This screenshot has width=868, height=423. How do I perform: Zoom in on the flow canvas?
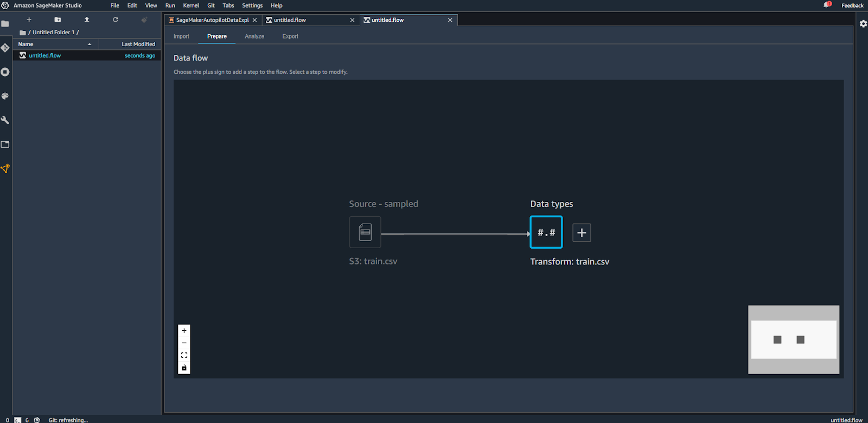(184, 331)
